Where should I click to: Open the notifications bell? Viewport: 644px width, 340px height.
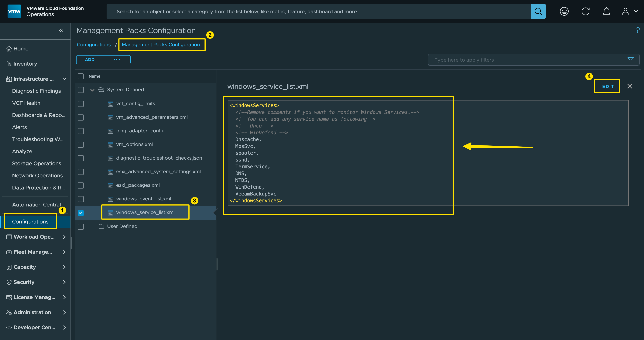pos(606,12)
